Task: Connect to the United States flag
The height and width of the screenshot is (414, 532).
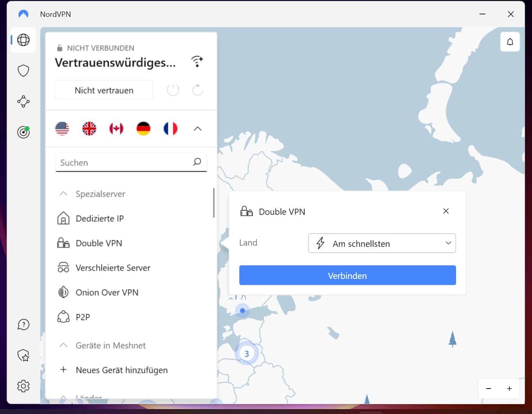Action: pos(62,129)
